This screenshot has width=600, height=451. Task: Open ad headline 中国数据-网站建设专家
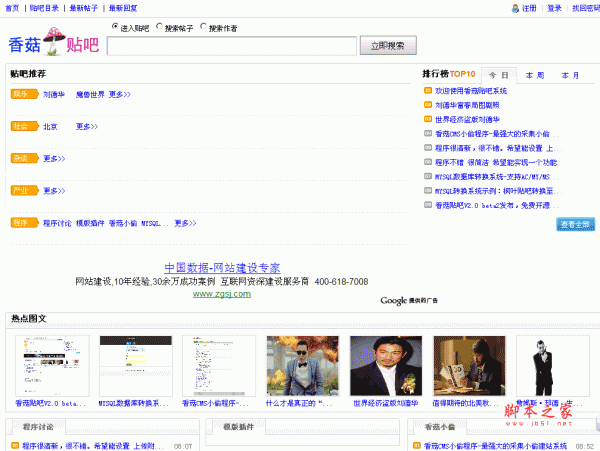pos(222,268)
